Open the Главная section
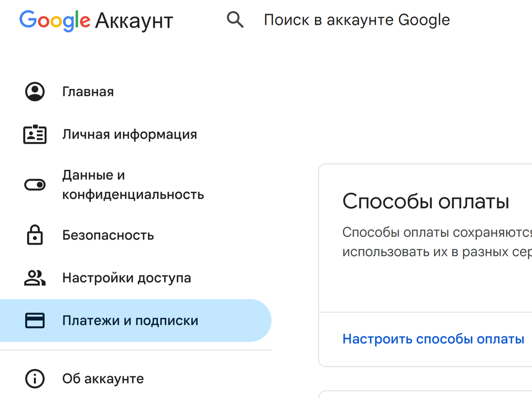532x398 pixels. (x=88, y=92)
